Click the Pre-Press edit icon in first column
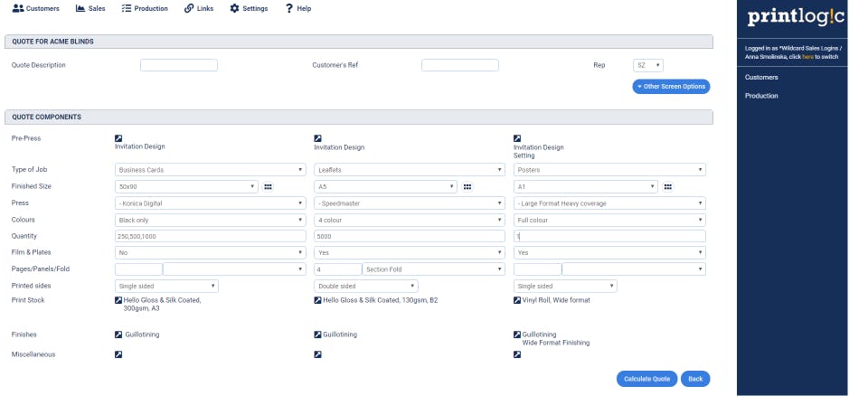Viewport: 868px width, 396px height. pos(118,138)
